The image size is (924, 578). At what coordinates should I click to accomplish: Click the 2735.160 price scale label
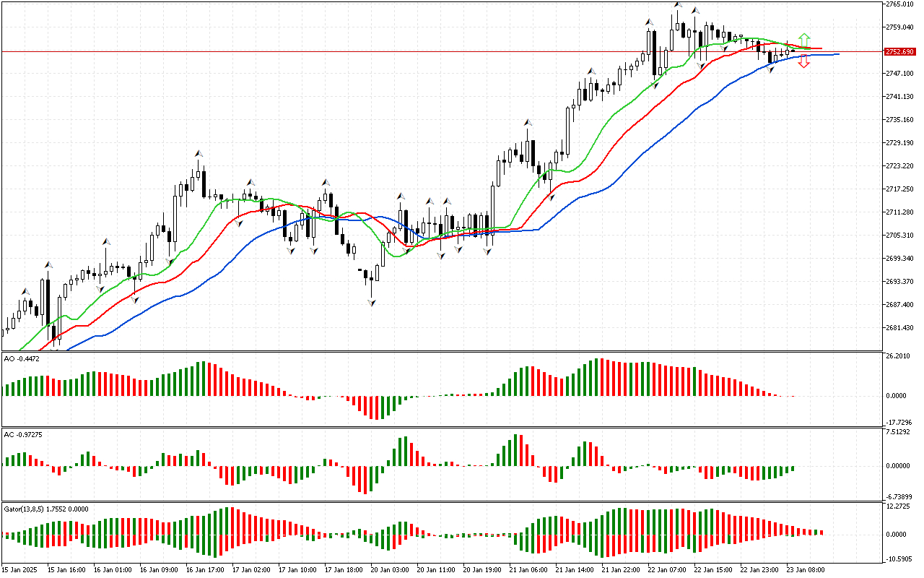[899, 120]
